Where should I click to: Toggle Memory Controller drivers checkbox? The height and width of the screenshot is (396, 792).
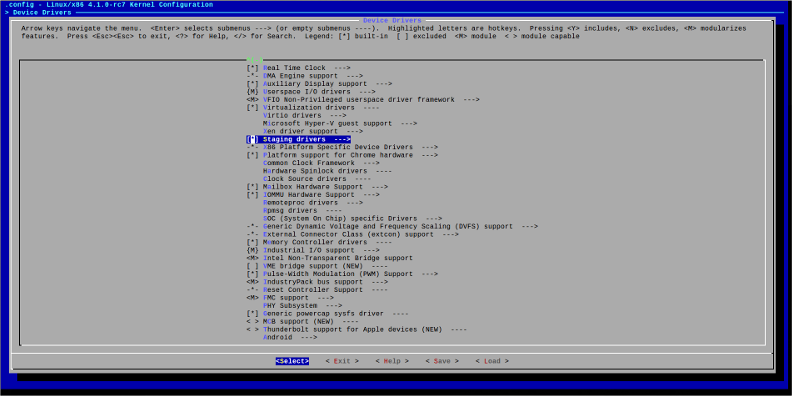pos(253,242)
